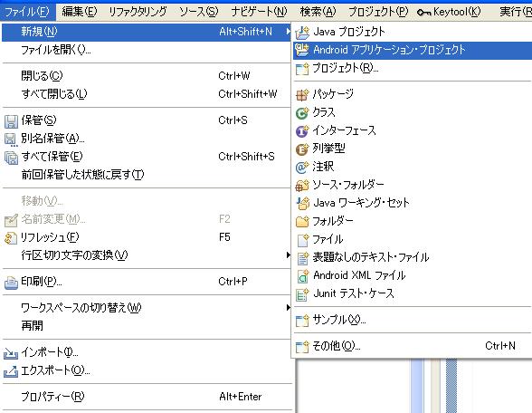Click the 印刷 printer icon
This screenshot has width=532, height=413.
coord(11,283)
